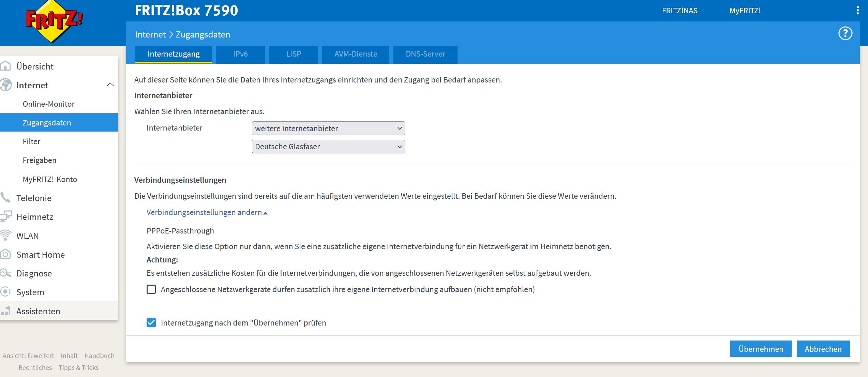Collapse Verbindungseinstellungen ändern section
Image resolution: width=868 pixels, height=377 pixels.
click(x=207, y=212)
